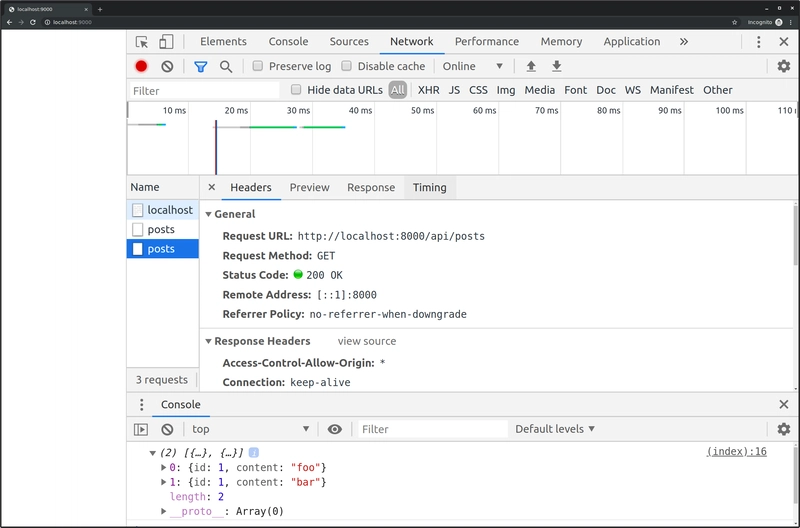Check Hide data URLs checkbox
Image resolution: width=800 pixels, height=528 pixels.
point(296,90)
